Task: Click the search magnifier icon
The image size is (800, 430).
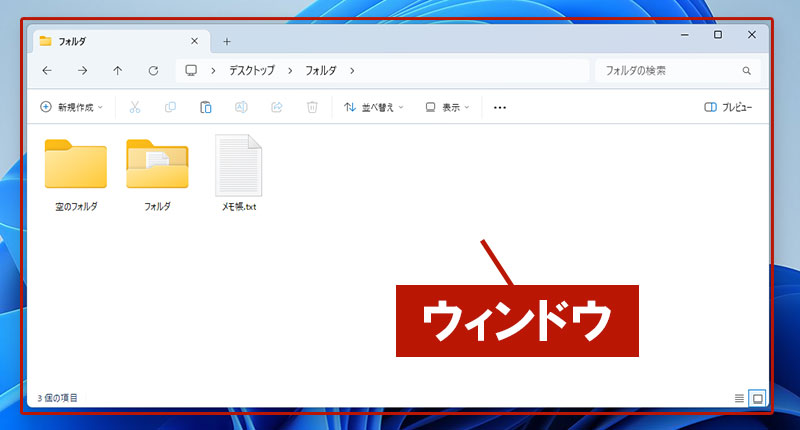Action: click(x=746, y=71)
